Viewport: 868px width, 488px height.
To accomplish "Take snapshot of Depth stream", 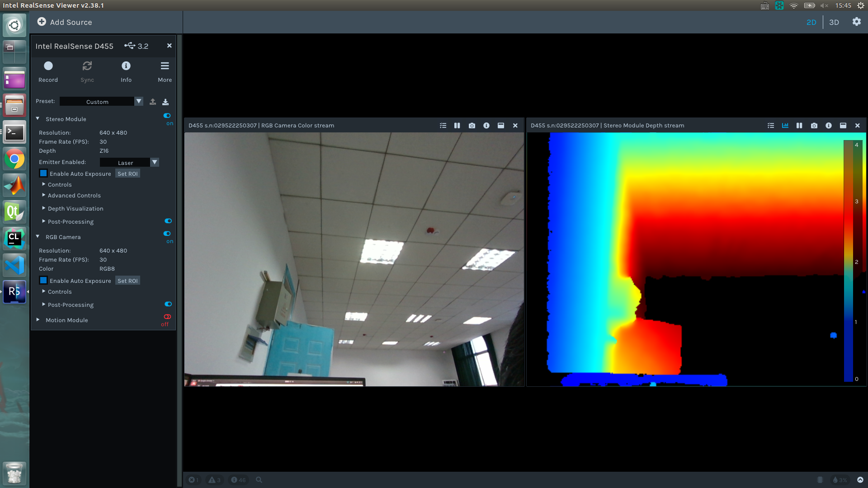I will [x=814, y=126].
